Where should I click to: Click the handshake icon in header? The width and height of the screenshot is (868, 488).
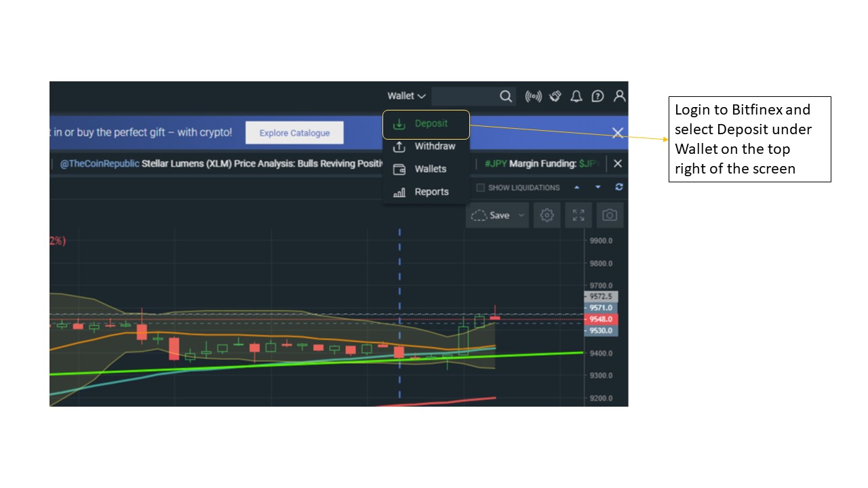click(x=555, y=96)
